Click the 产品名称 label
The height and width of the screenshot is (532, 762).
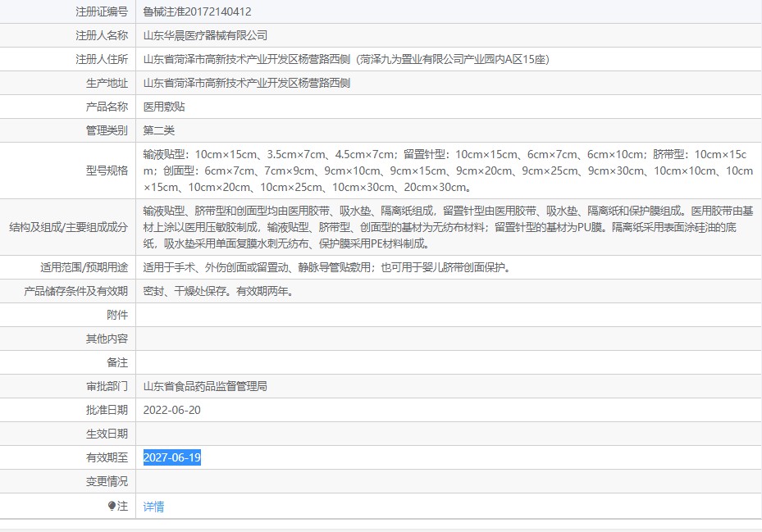click(x=107, y=107)
